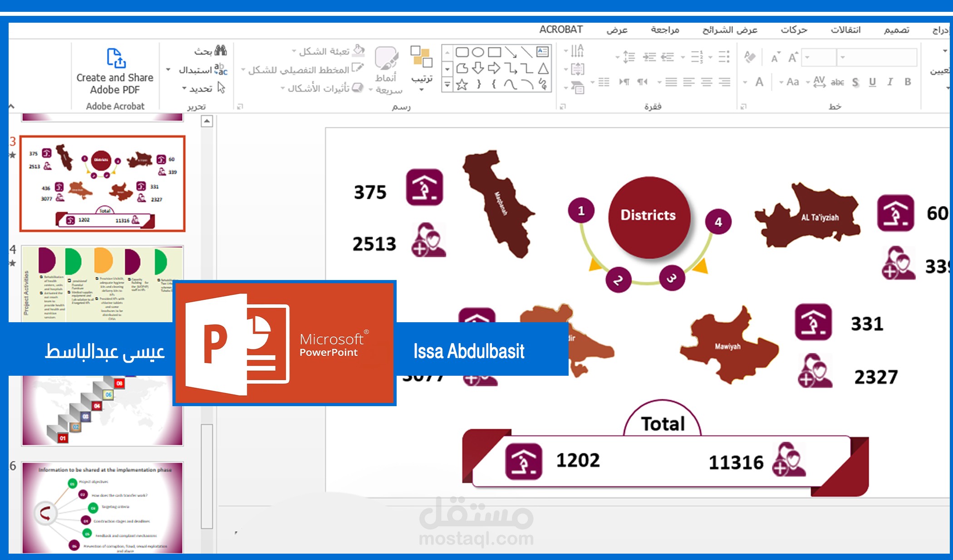
Task: Toggle Justify paragraph alignment
Action: coord(671,82)
